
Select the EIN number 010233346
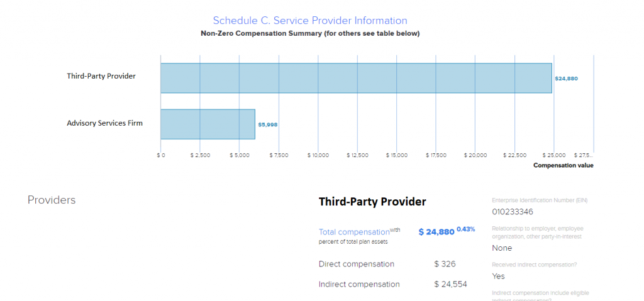coord(513,212)
